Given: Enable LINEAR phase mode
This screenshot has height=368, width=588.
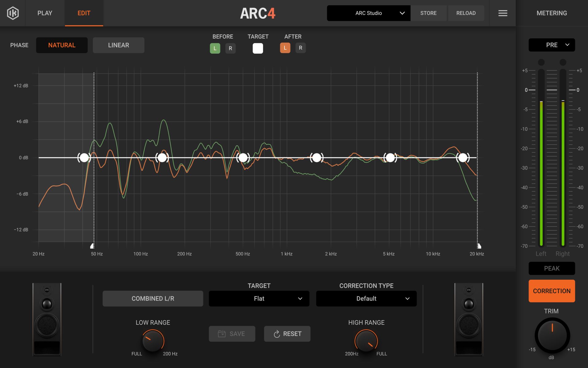Looking at the screenshot, I should coord(118,45).
